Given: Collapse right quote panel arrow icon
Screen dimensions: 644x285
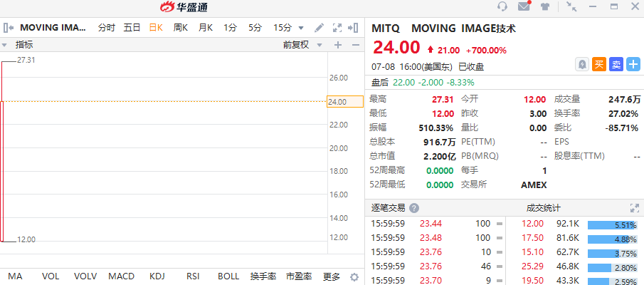Looking at the screenshot, I should tap(353, 28).
